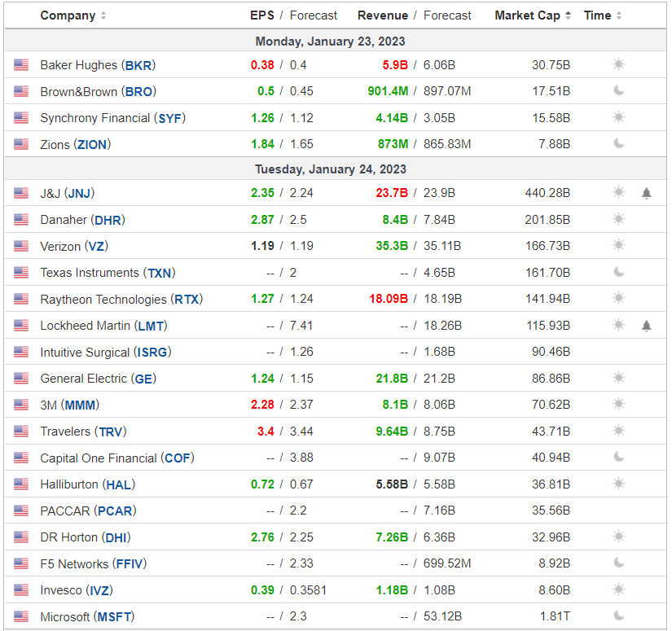Open the IVZ ticker link
The image size is (672, 631).
point(99,591)
